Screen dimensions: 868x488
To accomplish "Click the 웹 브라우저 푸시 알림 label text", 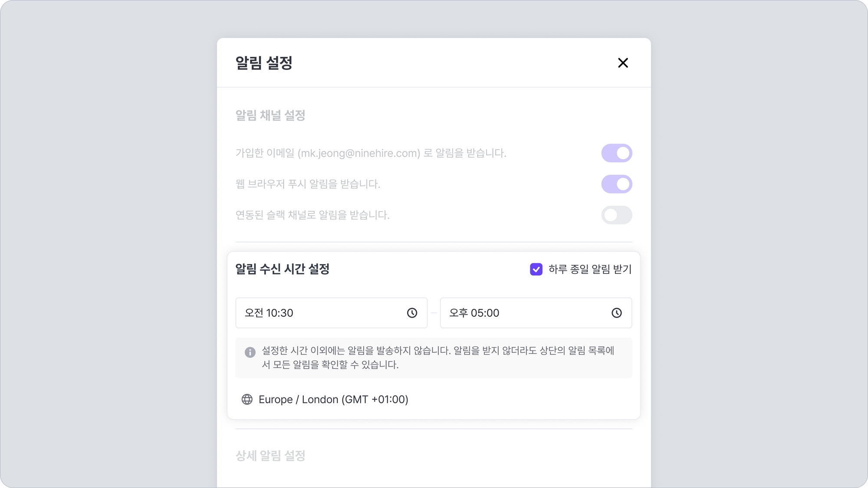I will click(308, 184).
